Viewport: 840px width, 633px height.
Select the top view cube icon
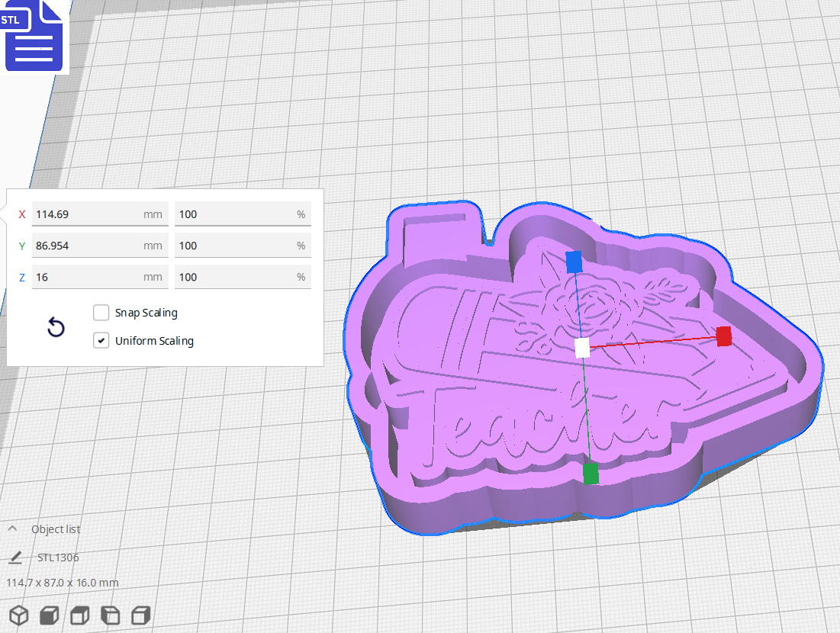tap(79, 615)
